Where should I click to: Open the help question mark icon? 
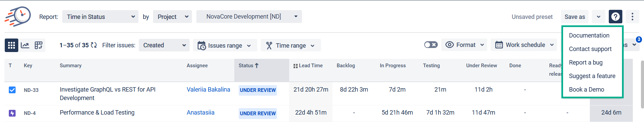[615, 17]
